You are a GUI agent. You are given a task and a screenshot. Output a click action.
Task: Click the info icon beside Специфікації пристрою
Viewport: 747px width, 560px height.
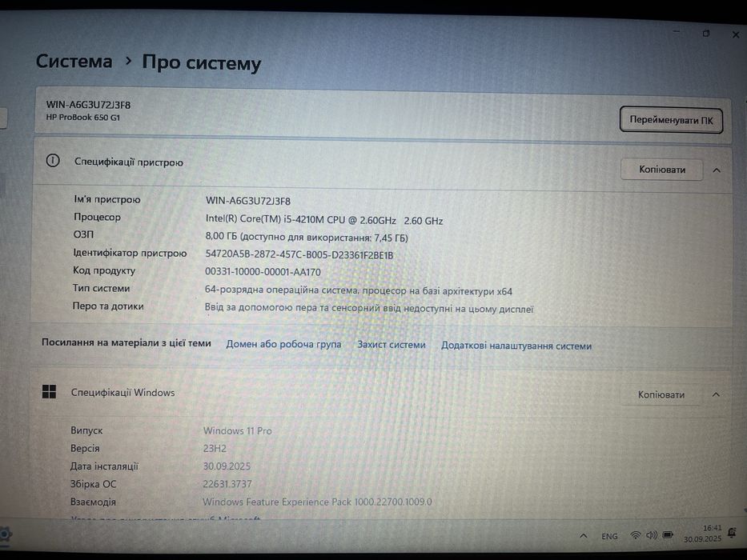coord(53,161)
